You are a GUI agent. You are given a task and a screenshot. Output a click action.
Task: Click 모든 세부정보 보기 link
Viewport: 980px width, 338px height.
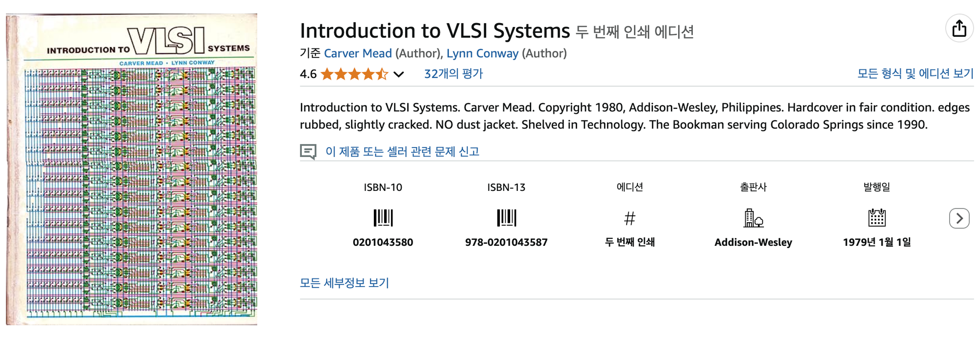tap(343, 283)
